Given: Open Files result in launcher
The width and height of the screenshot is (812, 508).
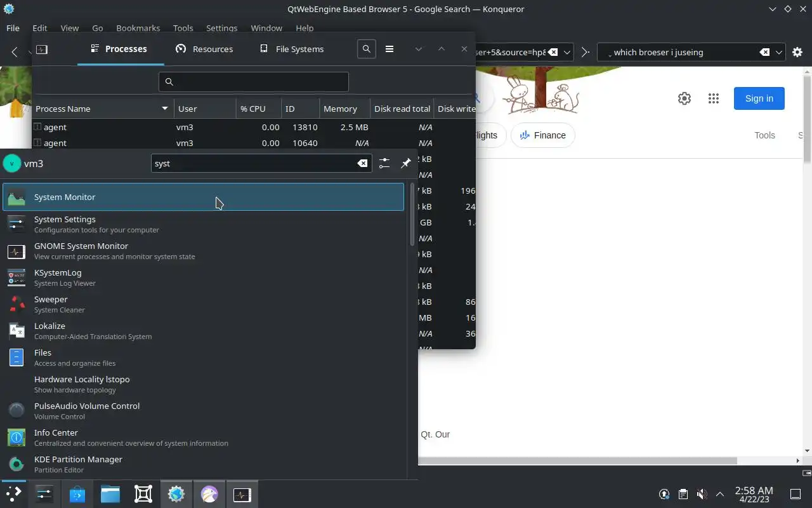Looking at the screenshot, I should tap(203, 357).
